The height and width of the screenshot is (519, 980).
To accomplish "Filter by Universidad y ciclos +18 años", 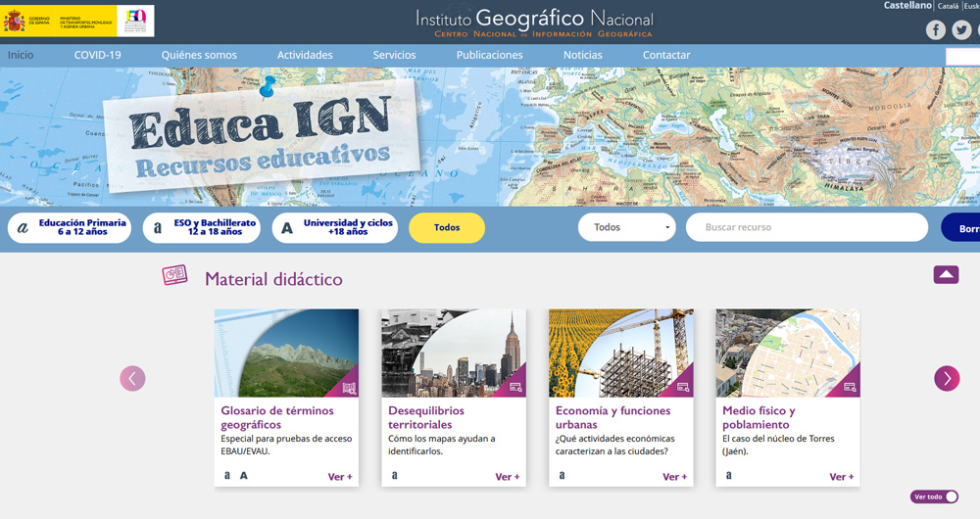I will 335,228.
